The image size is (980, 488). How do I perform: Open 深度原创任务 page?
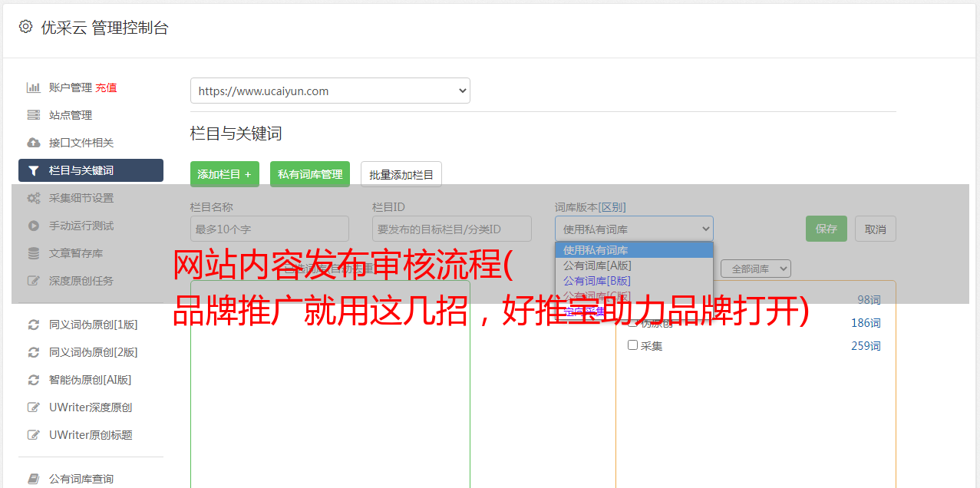click(81, 281)
